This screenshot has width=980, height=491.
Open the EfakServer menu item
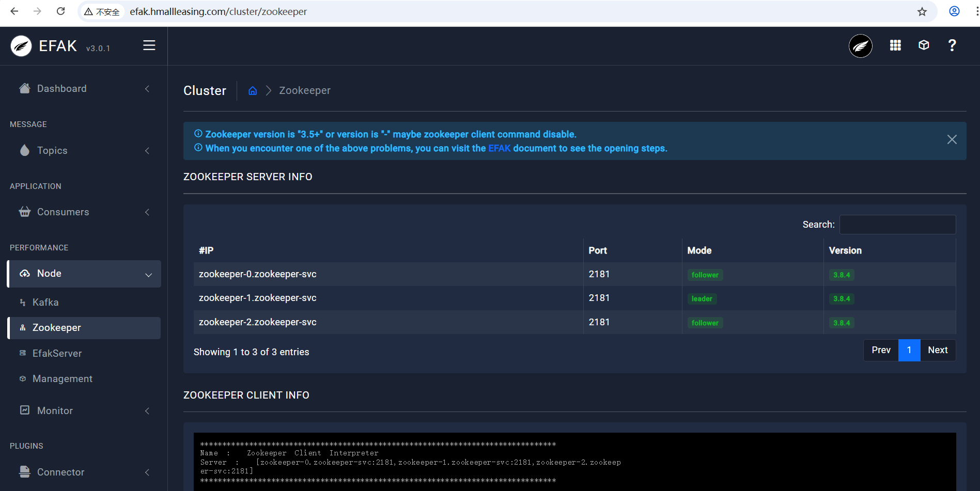(x=57, y=354)
